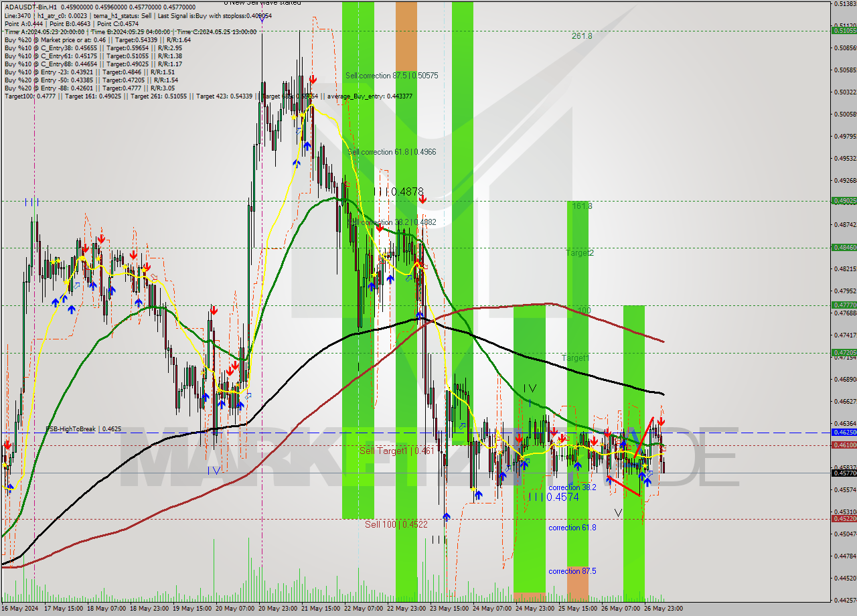
Task: Click the 'Target100: 0.4777' targets line
Action: [208, 96]
